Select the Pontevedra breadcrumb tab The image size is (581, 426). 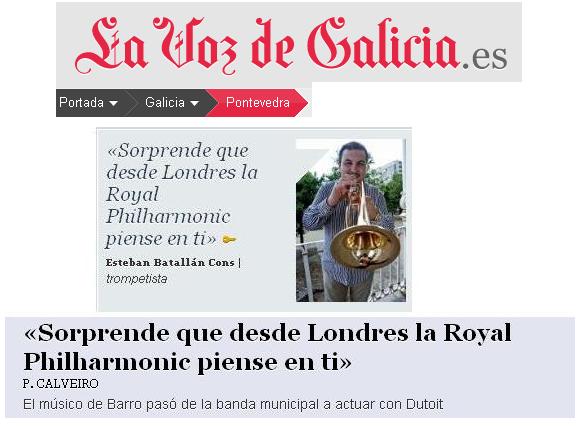click(258, 103)
